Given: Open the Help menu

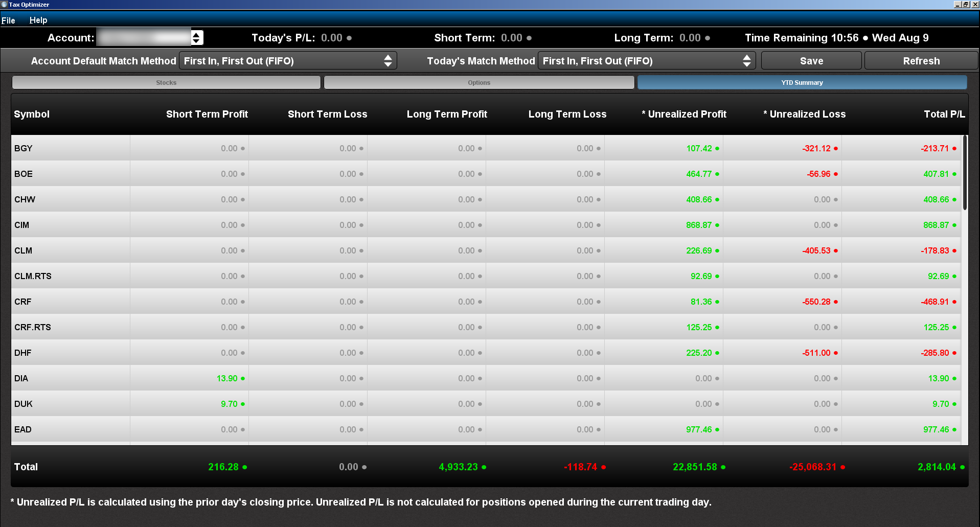Looking at the screenshot, I should (38, 20).
